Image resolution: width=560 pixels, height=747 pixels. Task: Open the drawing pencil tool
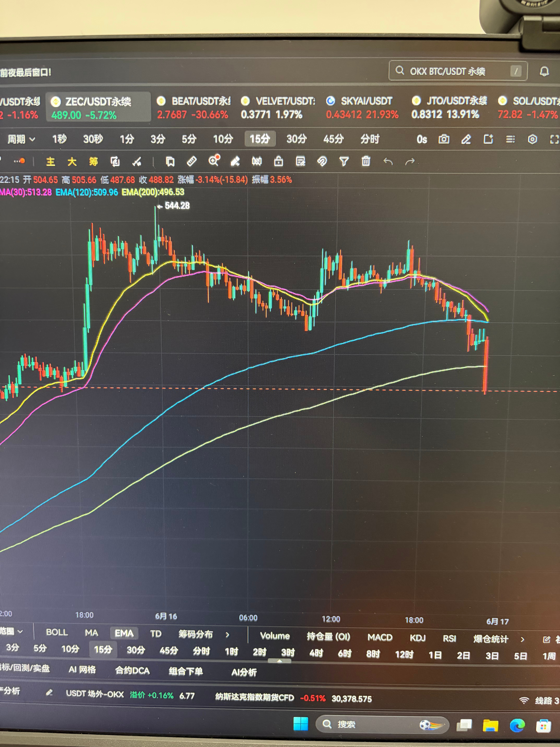(466, 139)
